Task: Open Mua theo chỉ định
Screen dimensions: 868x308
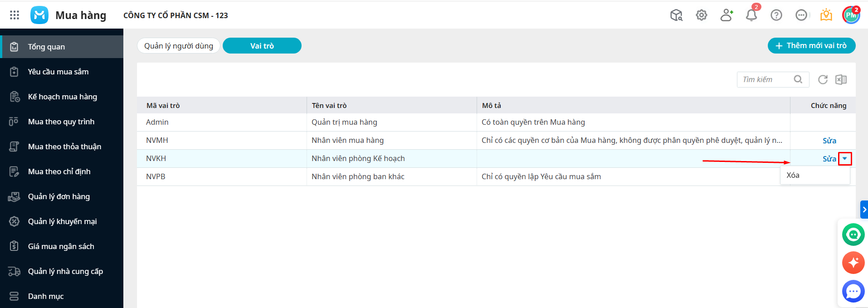Action: pos(62,171)
